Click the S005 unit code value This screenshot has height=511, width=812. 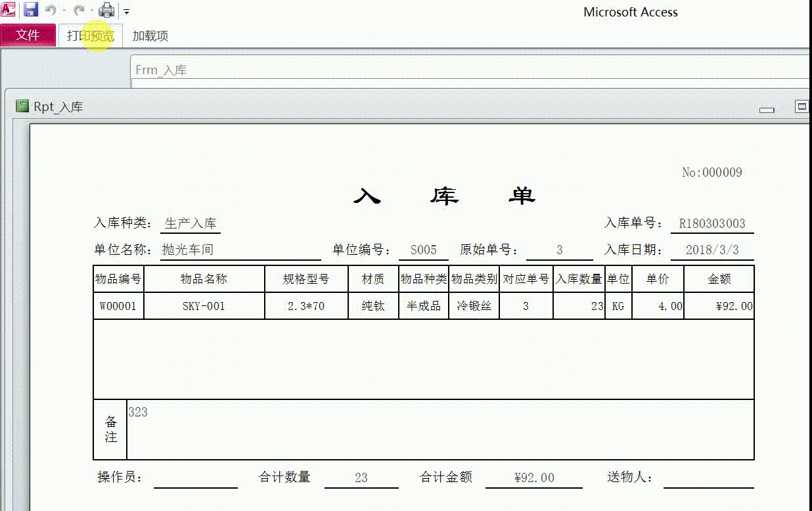coord(424,250)
